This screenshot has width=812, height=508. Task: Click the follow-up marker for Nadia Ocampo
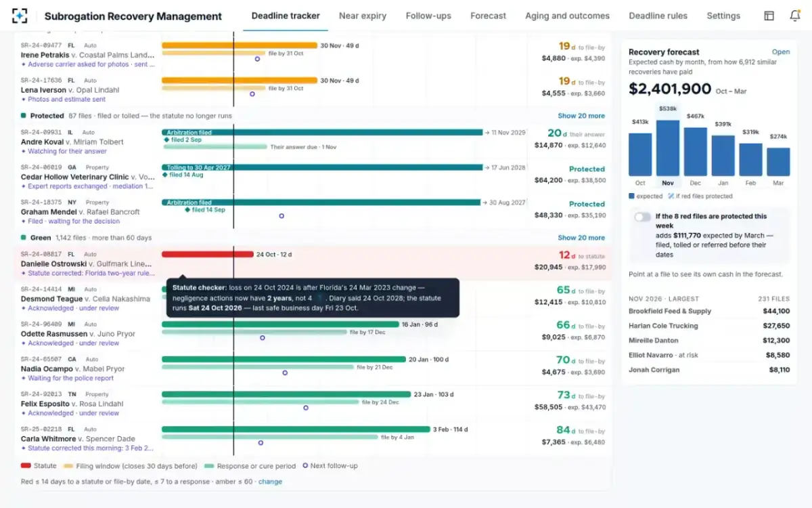pyautogui.click(x=285, y=373)
